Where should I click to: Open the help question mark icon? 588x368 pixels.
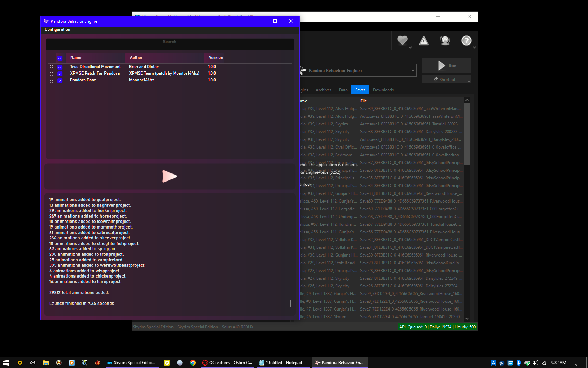point(466,41)
